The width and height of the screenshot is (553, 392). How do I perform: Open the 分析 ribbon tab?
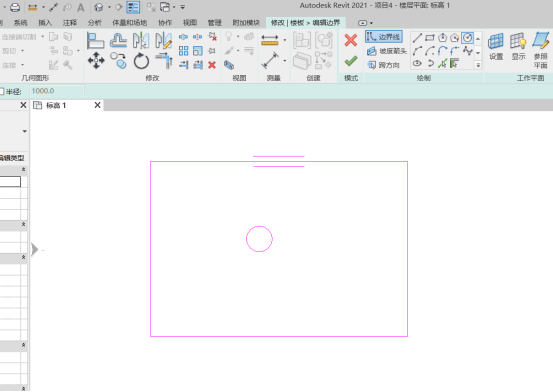(x=95, y=23)
